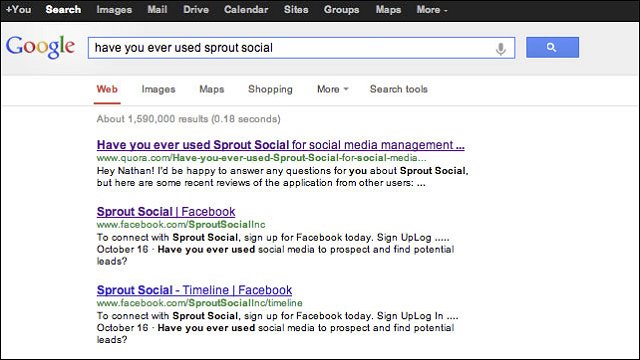Open Groups in the top bar

pos(342,9)
